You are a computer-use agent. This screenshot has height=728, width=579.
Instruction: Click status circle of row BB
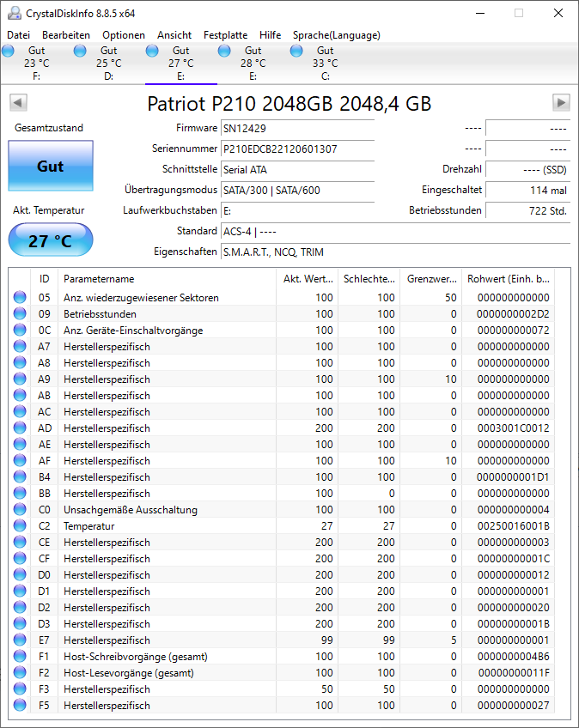[x=20, y=493]
